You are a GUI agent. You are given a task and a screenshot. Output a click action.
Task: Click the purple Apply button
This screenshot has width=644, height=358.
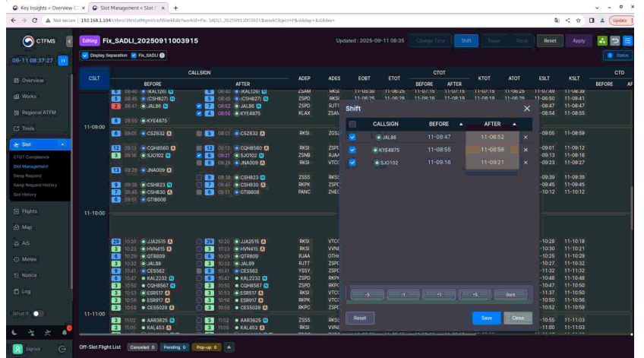coord(579,41)
